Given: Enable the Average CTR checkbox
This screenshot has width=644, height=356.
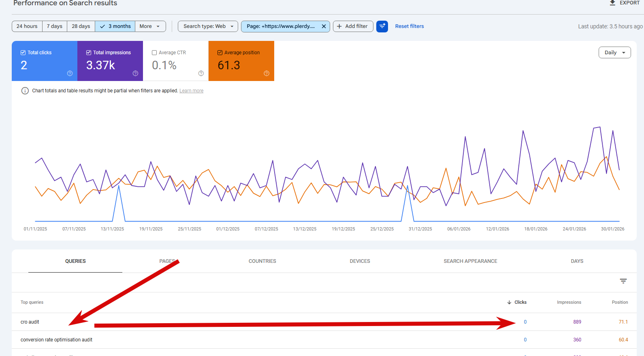Looking at the screenshot, I should (x=154, y=53).
